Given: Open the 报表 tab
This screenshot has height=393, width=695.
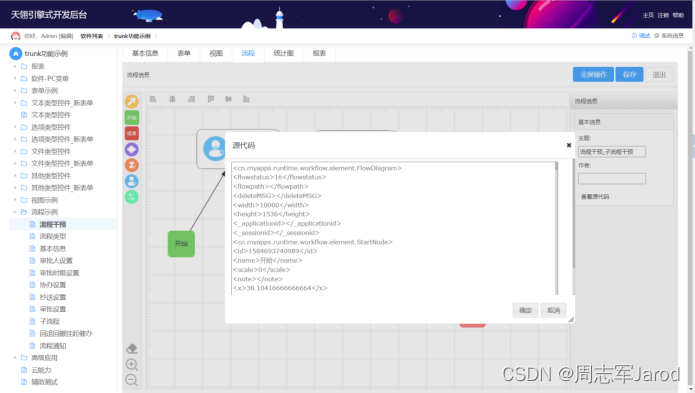Looking at the screenshot, I should (319, 53).
